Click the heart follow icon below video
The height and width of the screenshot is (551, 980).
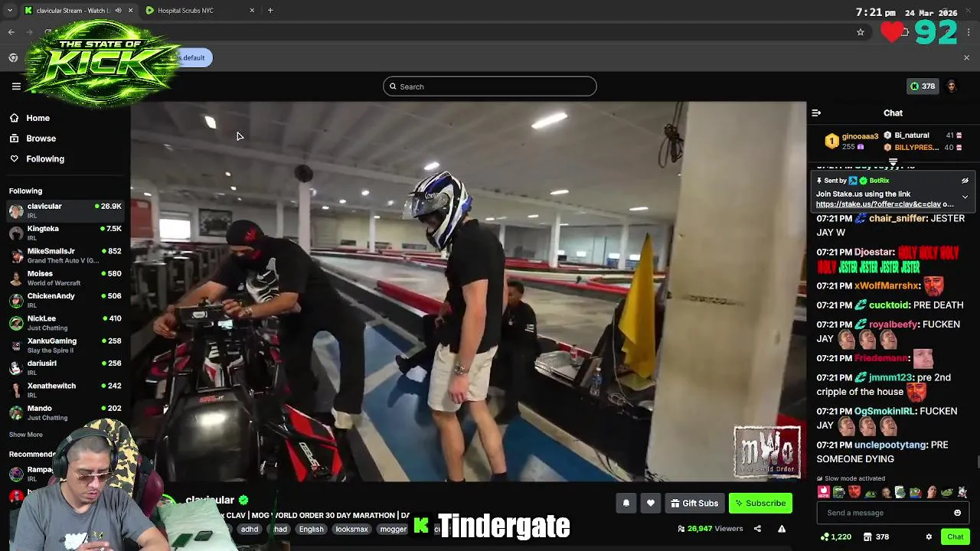point(651,503)
